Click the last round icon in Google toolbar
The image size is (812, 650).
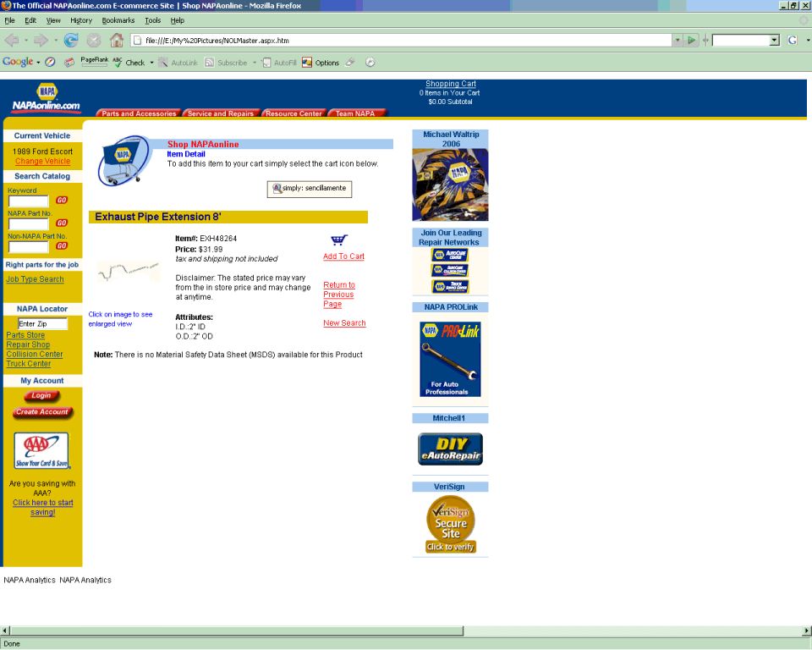coord(370,62)
